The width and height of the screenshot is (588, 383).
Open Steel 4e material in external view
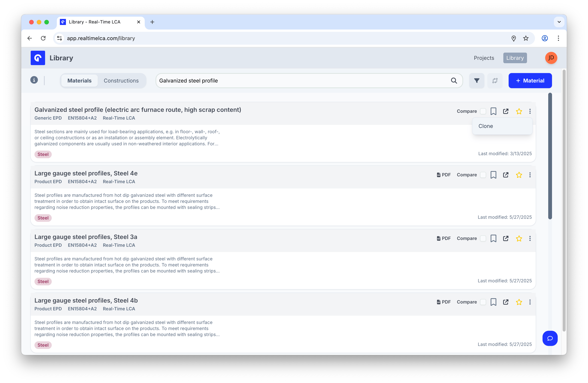coord(506,175)
